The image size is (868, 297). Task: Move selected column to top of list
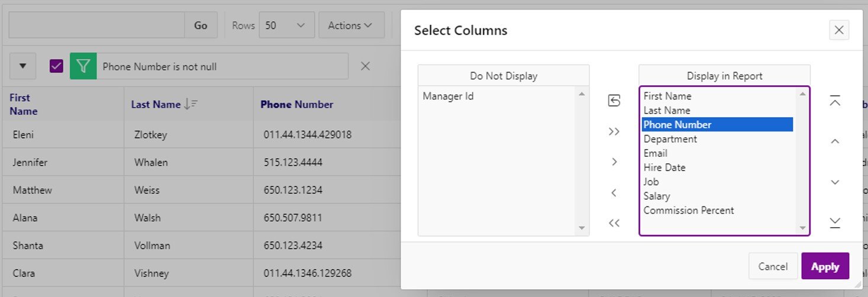pyautogui.click(x=835, y=101)
